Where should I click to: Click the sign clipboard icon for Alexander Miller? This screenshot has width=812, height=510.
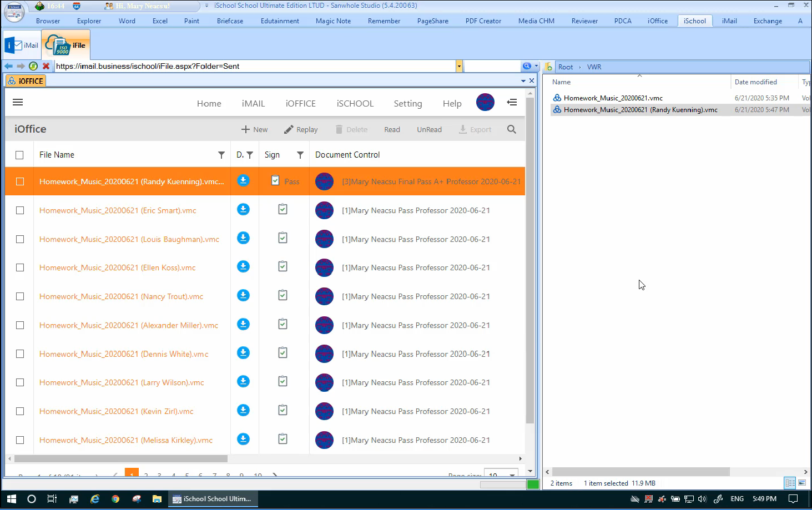pyautogui.click(x=283, y=324)
